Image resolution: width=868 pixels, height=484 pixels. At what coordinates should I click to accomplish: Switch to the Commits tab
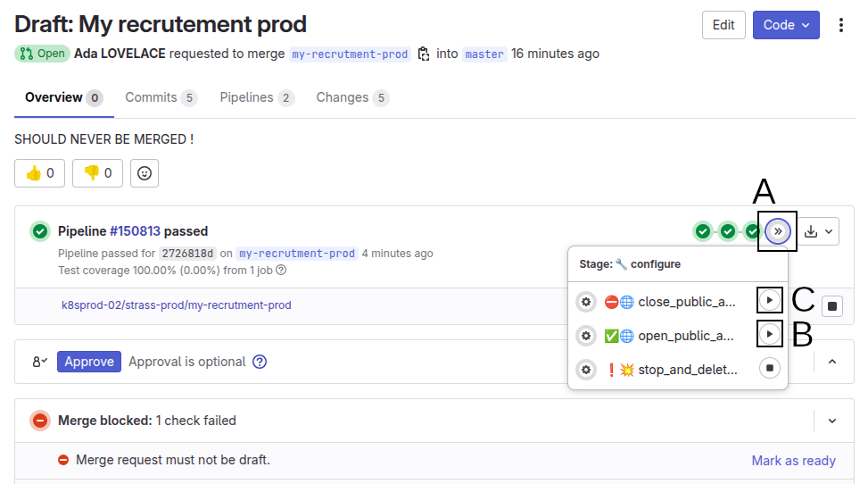click(161, 97)
